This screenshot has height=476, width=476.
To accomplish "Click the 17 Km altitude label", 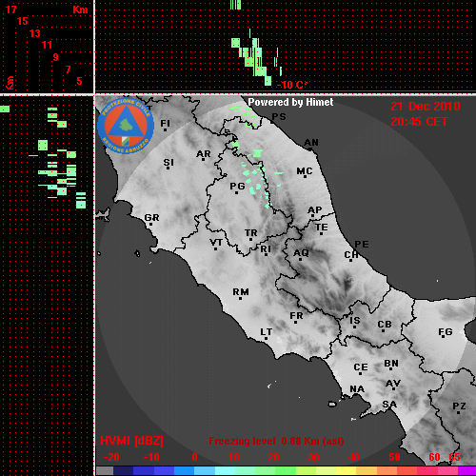I will coord(11,10).
